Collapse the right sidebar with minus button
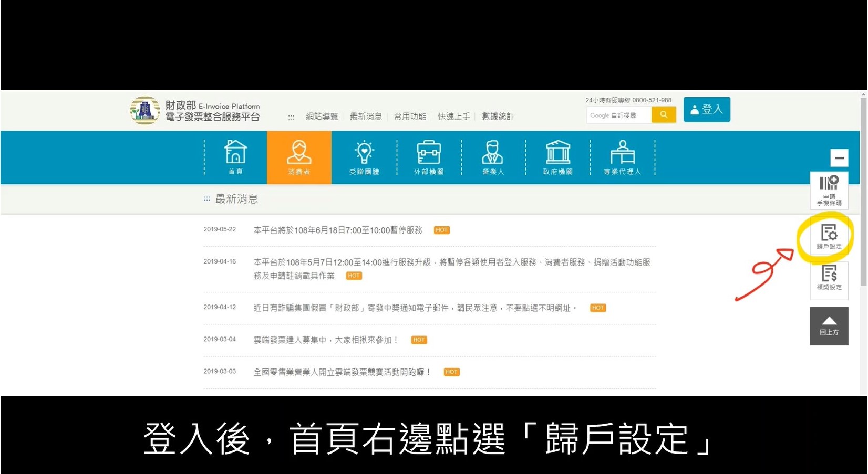Image resolution: width=868 pixels, height=474 pixels. coord(839,157)
